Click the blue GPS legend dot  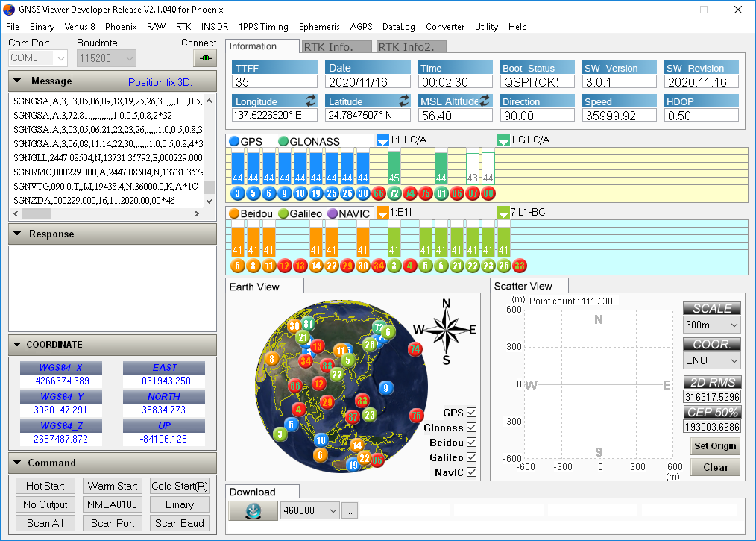click(234, 141)
